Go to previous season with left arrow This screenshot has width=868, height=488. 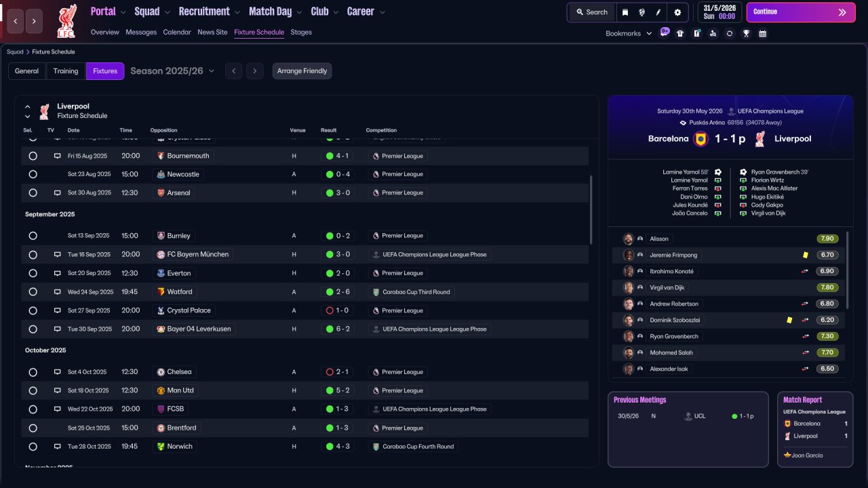coord(233,71)
